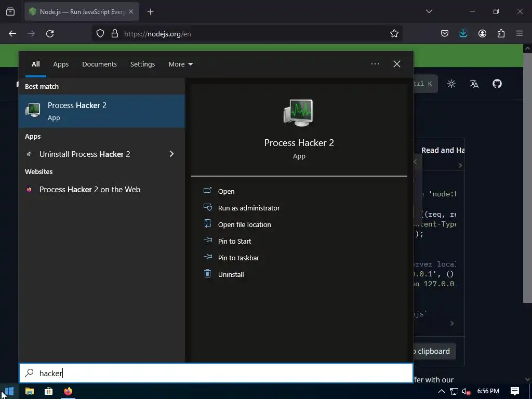The height and width of the screenshot is (399, 532).
Task: Open the Action Center notifications icon
Action: pyautogui.click(x=515, y=391)
